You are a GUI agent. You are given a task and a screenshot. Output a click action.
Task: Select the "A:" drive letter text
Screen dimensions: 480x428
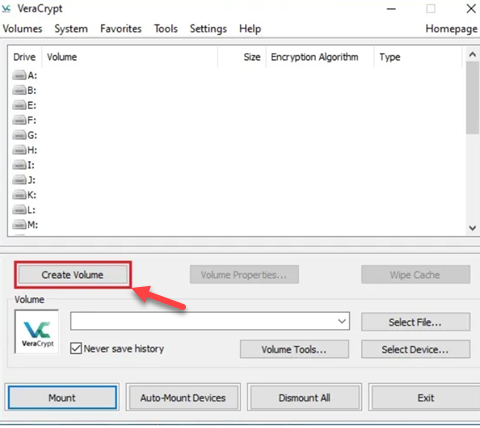(32, 75)
